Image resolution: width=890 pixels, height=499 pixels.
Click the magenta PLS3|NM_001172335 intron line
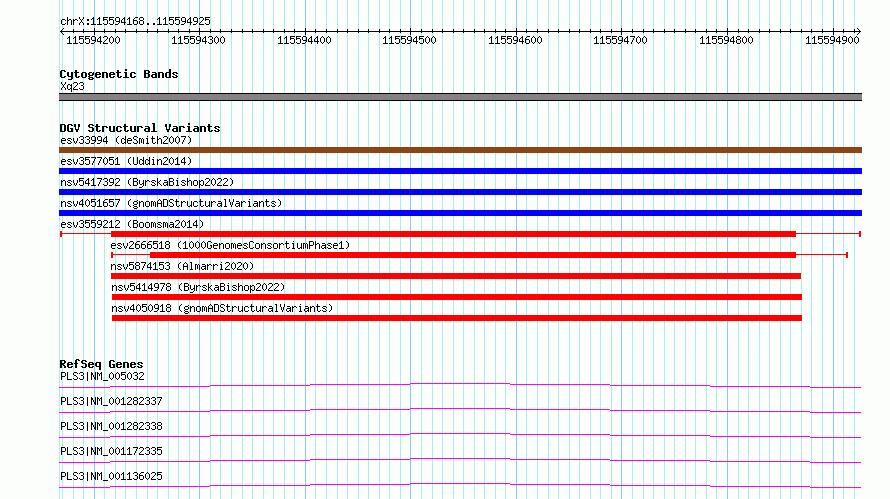(x=460, y=461)
